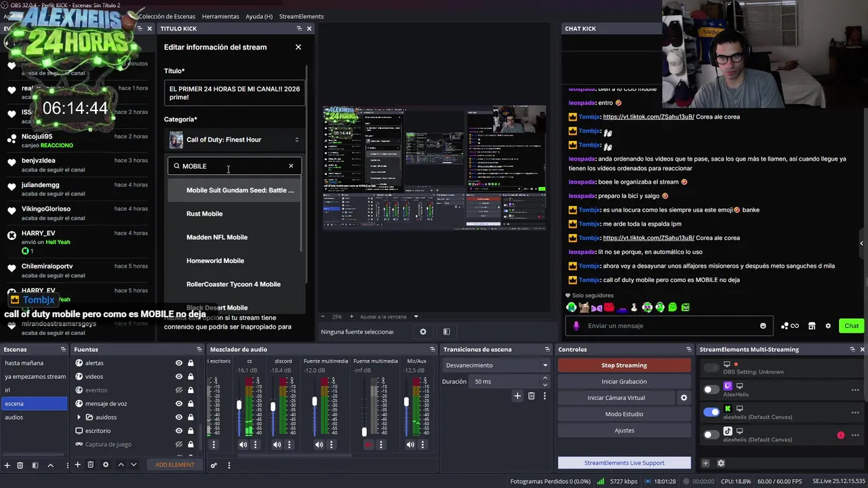The width and height of the screenshot is (868, 488).
Task: Add a new scene with plus icon in Escenas
Action: [x=7, y=465]
